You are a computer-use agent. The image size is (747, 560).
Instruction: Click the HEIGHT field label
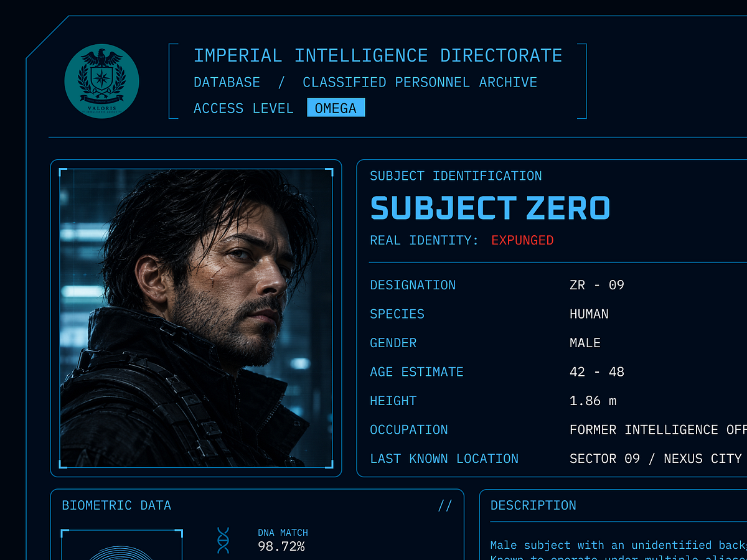pyautogui.click(x=393, y=401)
